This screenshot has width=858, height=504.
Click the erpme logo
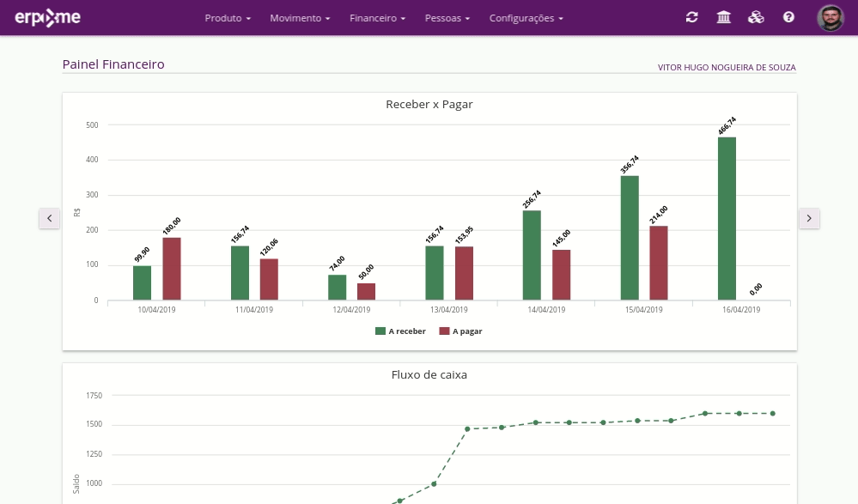point(50,17)
